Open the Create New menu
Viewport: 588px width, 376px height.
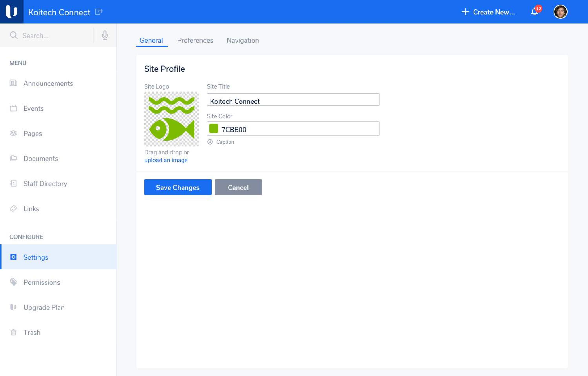(x=488, y=12)
